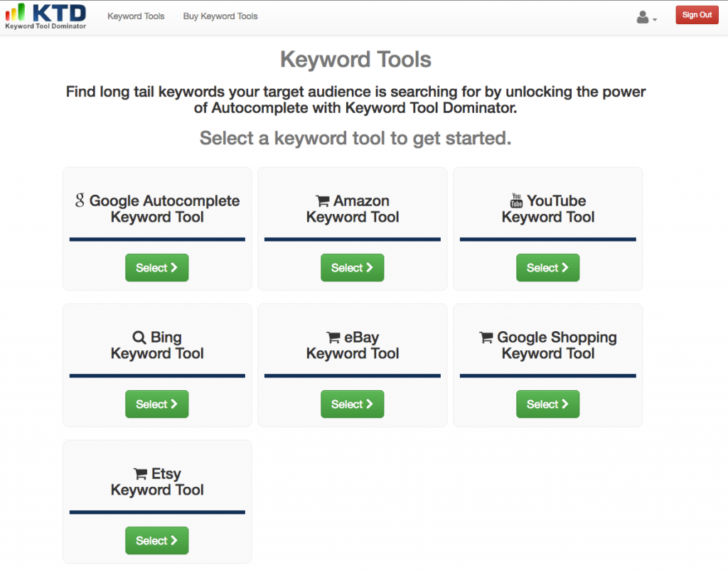Select the Google Shopping Keyword Tool
The image size is (728, 570).
pyautogui.click(x=547, y=404)
